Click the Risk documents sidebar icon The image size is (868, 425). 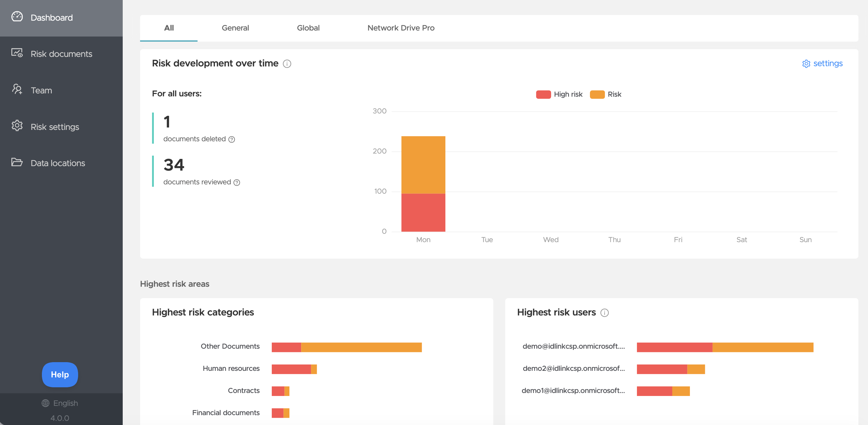17,53
